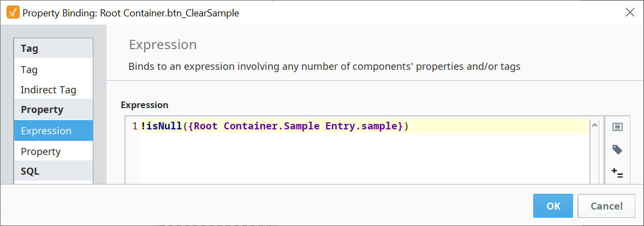The height and width of the screenshot is (226, 644).
Task: Click the dialog title bar text
Action: point(131,13)
